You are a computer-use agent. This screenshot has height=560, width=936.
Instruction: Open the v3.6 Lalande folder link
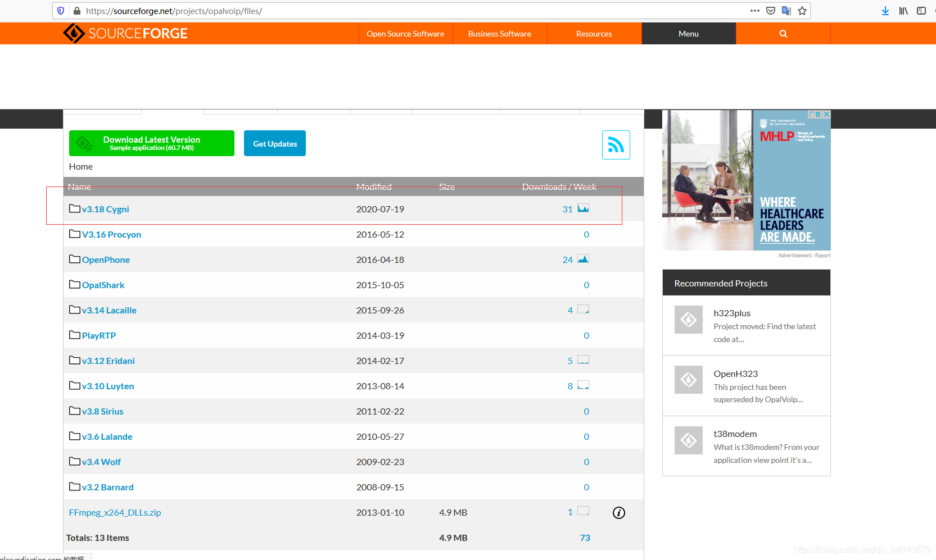pyautogui.click(x=107, y=436)
